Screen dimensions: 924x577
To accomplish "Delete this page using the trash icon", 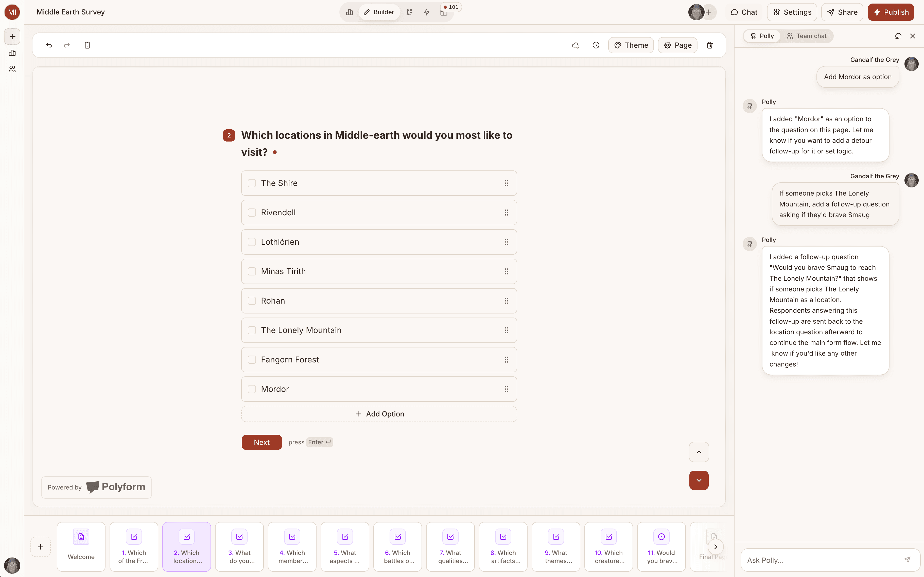I will click(709, 45).
